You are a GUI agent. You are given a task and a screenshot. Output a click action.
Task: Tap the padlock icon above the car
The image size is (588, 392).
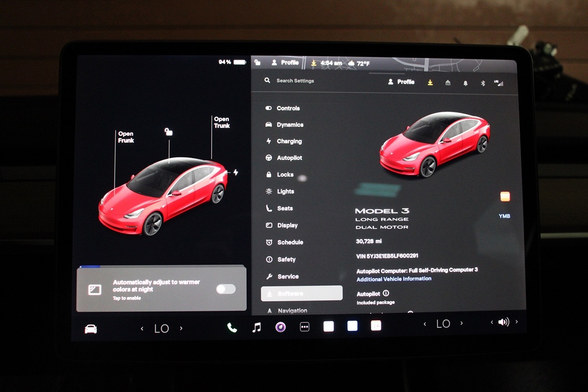pyautogui.click(x=169, y=131)
